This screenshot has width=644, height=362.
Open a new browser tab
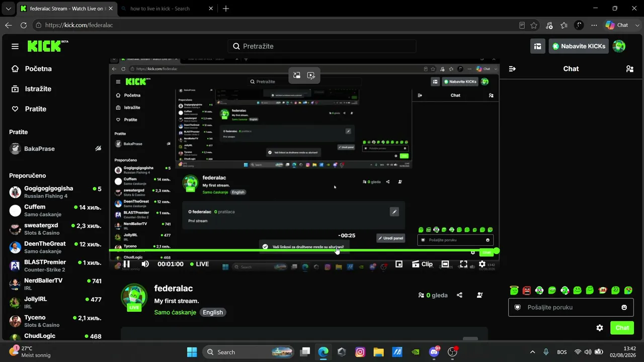[x=226, y=9]
